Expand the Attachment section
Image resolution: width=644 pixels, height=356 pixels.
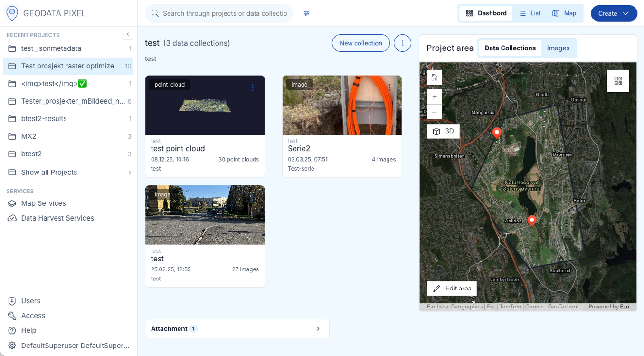point(237,329)
